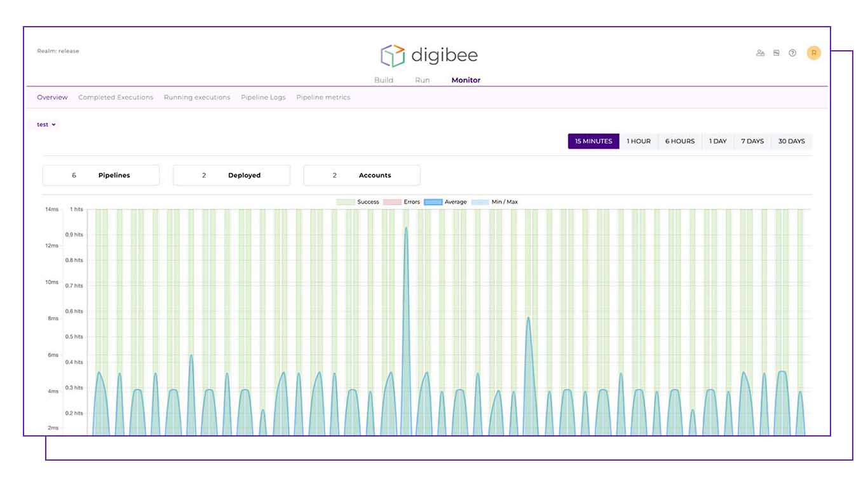
Task: Open the help question mark icon
Action: coord(792,53)
